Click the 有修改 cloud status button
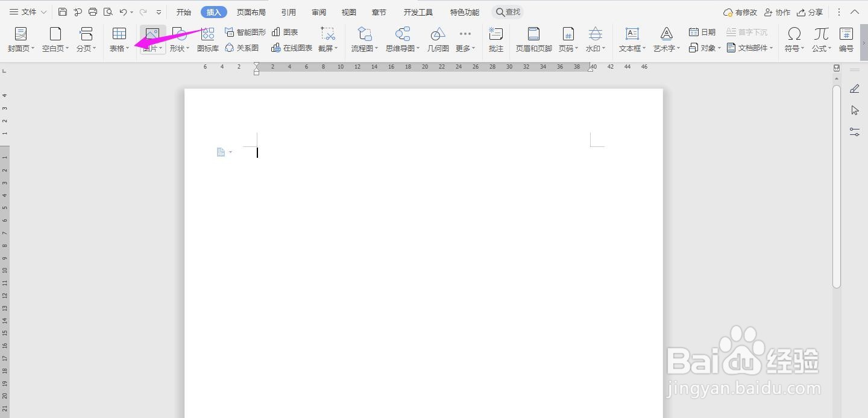This screenshot has height=418, width=868. tap(740, 12)
